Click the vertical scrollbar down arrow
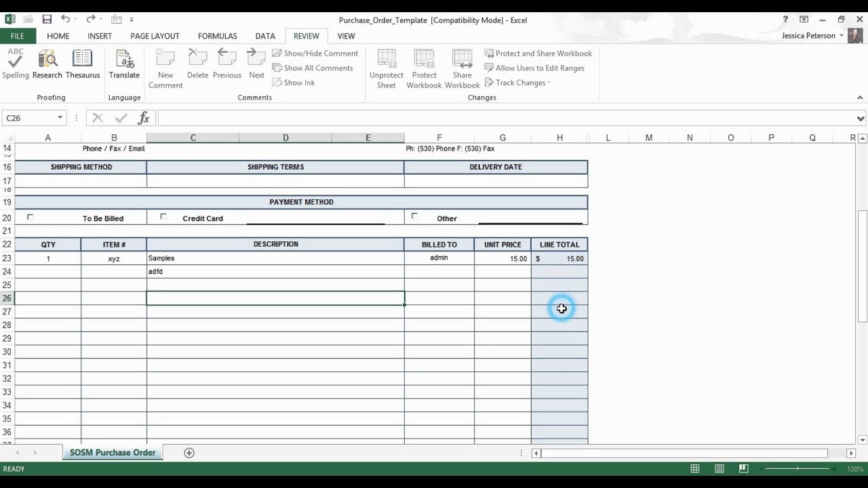This screenshot has height=488, width=868. coord(863,440)
